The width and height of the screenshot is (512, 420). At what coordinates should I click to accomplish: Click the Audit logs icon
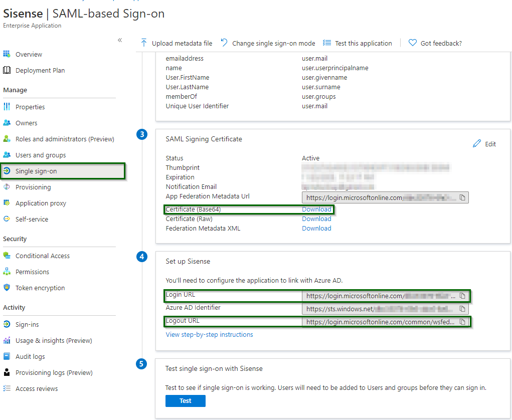7,356
